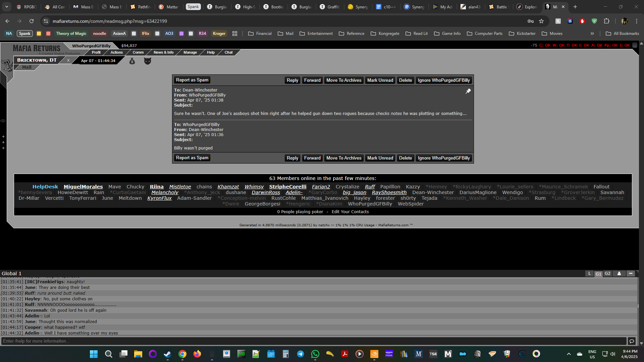The width and height of the screenshot is (644, 362).
Task: Click Edit Your Contacts link
Action: coord(350,212)
